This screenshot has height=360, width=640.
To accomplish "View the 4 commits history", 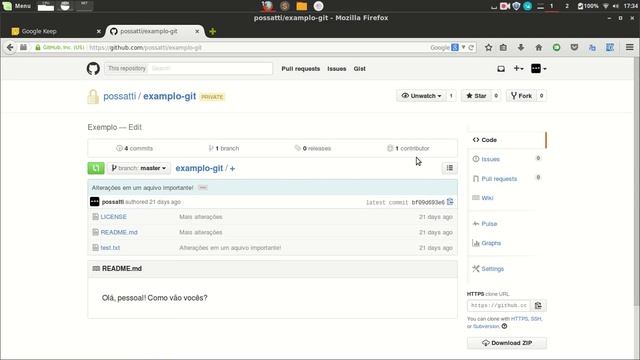I will point(135,148).
